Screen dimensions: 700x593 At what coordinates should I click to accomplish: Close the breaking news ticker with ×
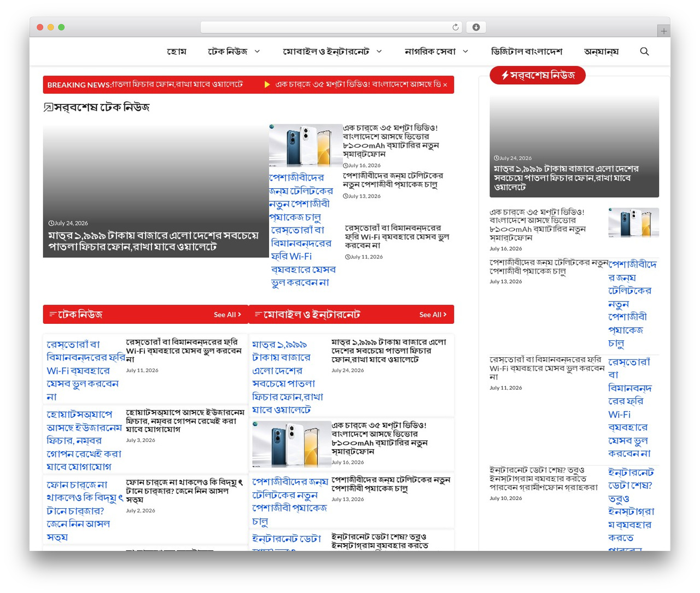[445, 85]
